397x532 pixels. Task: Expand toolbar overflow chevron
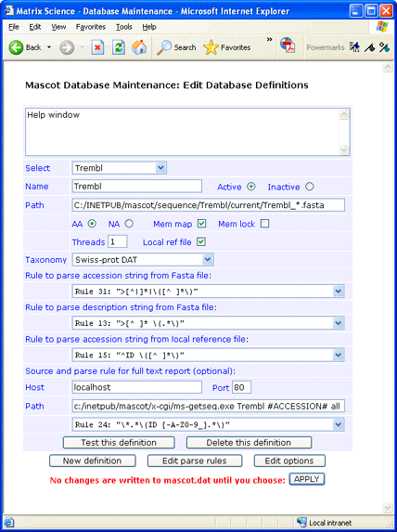pyautogui.click(x=269, y=40)
